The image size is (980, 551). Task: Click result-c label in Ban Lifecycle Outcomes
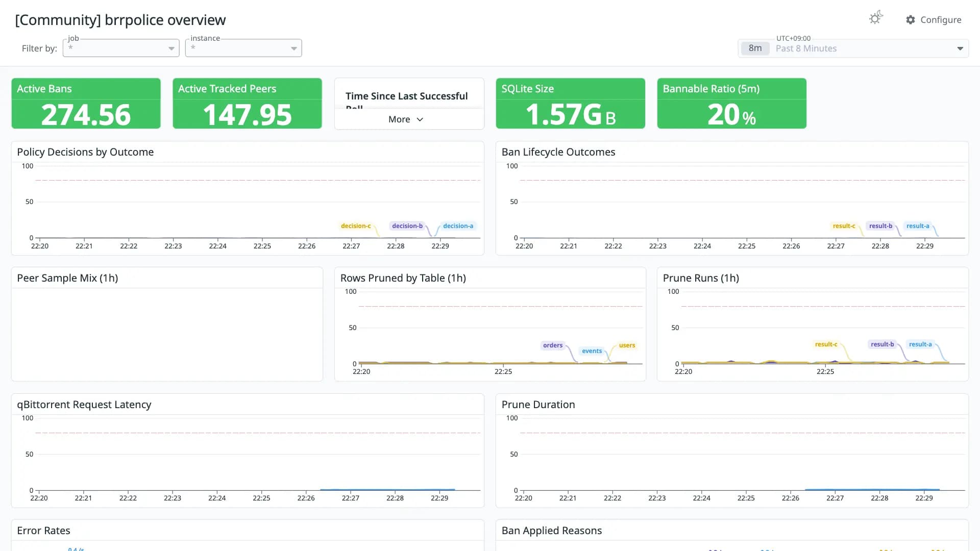tap(844, 226)
